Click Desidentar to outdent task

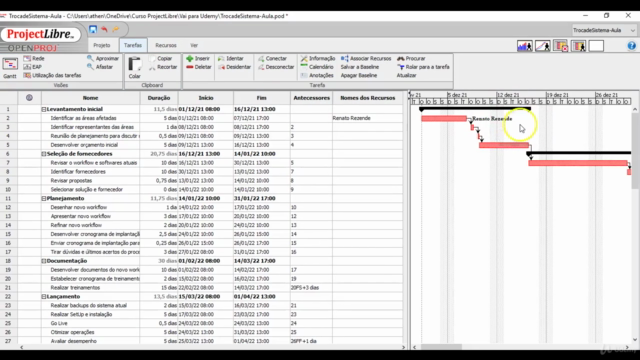coord(234,67)
